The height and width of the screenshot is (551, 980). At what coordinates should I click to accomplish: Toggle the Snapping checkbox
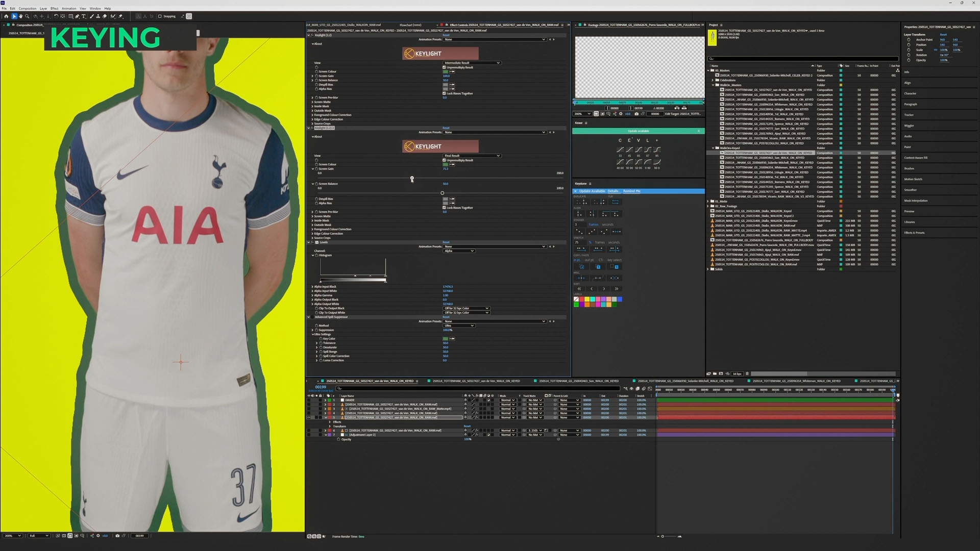tap(160, 16)
